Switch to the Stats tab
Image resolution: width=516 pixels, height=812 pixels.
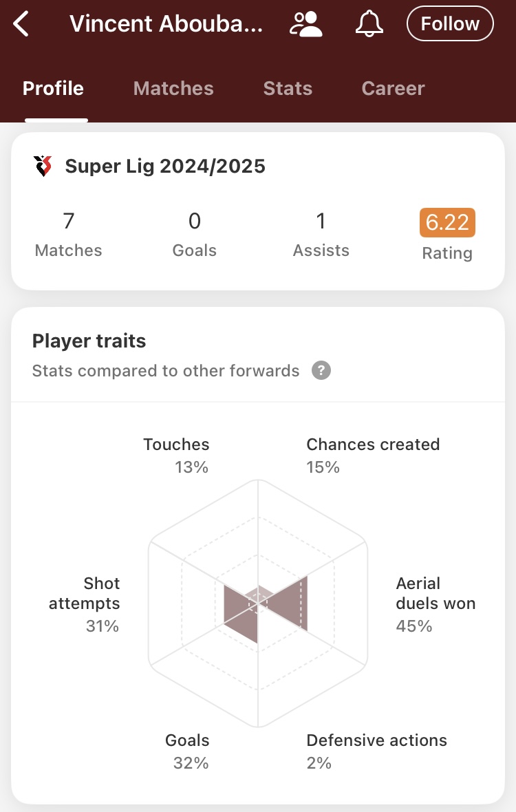point(288,88)
